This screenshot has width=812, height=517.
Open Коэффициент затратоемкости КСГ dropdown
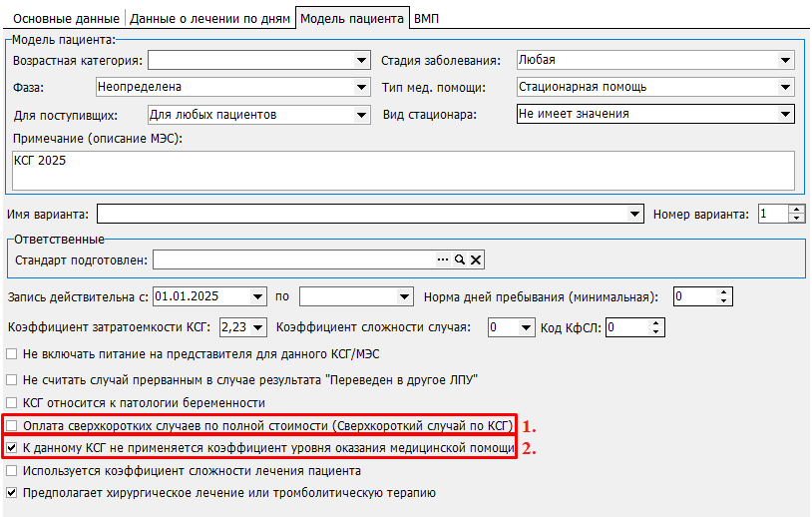coord(259,326)
